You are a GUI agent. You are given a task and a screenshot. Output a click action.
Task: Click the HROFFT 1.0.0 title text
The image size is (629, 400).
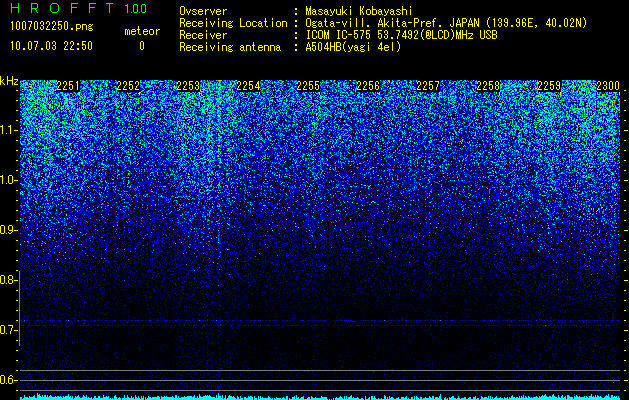pyautogui.click(x=79, y=8)
